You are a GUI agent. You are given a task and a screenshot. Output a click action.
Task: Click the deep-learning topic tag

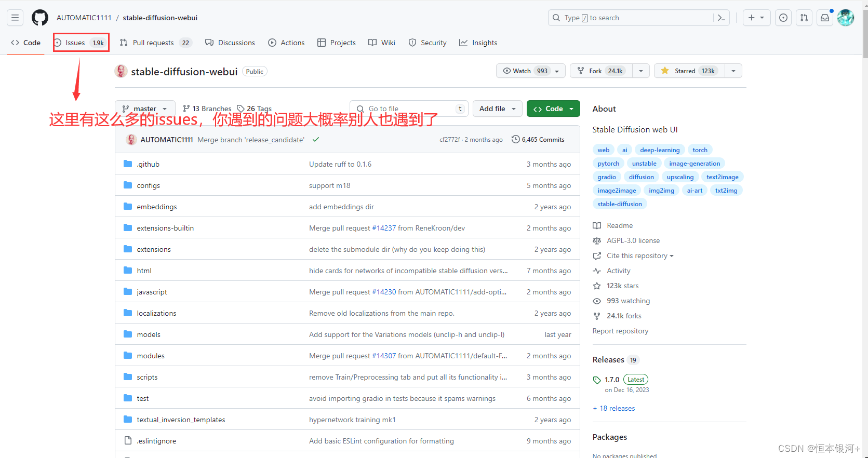660,150
